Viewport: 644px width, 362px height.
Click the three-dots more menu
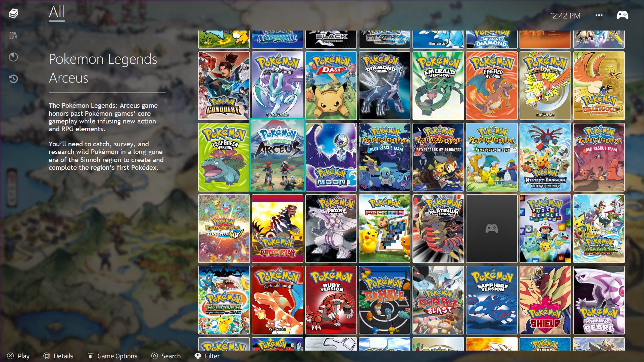point(599,15)
